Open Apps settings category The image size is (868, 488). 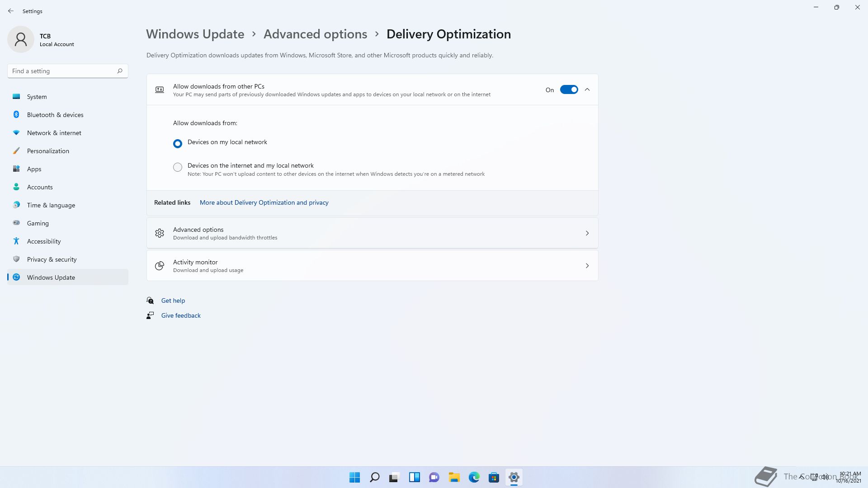[x=68, y=169]
